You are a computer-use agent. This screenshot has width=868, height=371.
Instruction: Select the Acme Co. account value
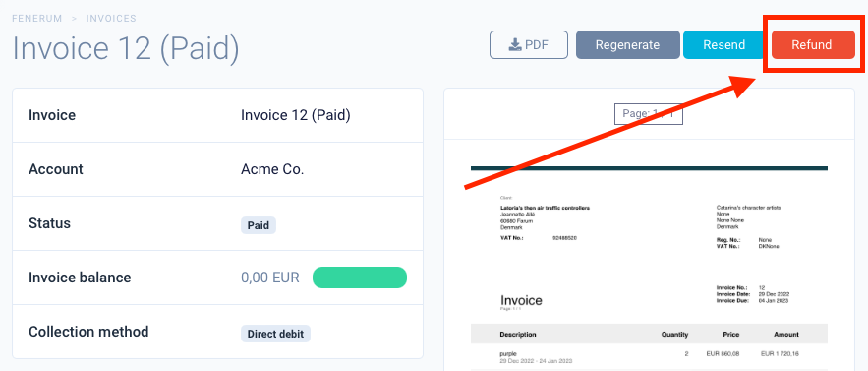point(272,169)
